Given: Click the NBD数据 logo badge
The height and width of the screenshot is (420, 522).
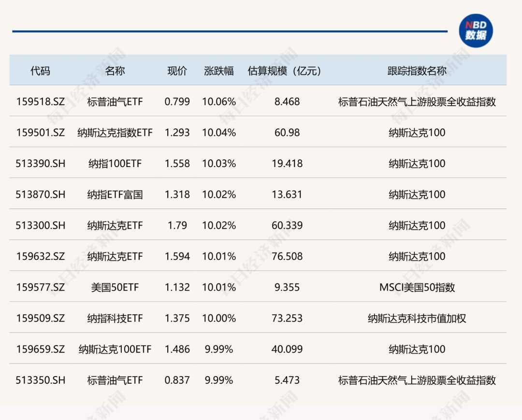Looking at the screenshot, I should coord(476,31).
